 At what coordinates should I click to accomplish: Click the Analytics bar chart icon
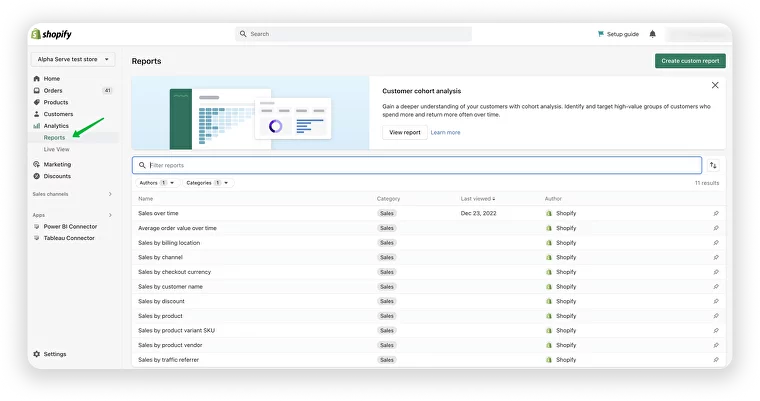36,126
